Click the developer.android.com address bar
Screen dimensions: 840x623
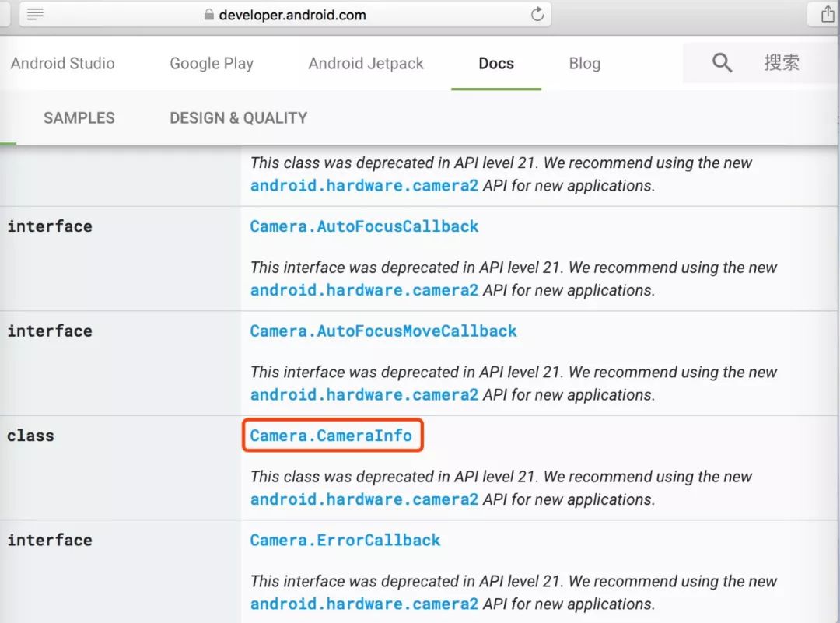(292, 16)
